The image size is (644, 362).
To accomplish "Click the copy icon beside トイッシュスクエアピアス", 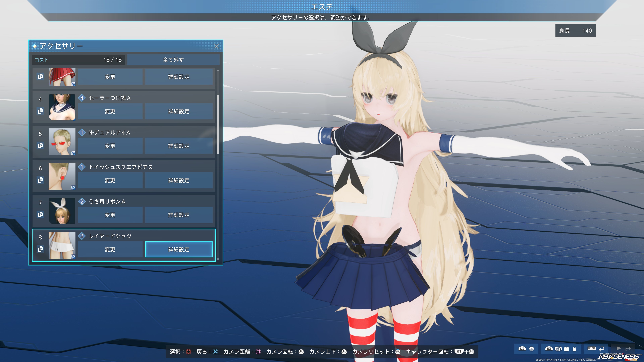I will pos(40,180).
